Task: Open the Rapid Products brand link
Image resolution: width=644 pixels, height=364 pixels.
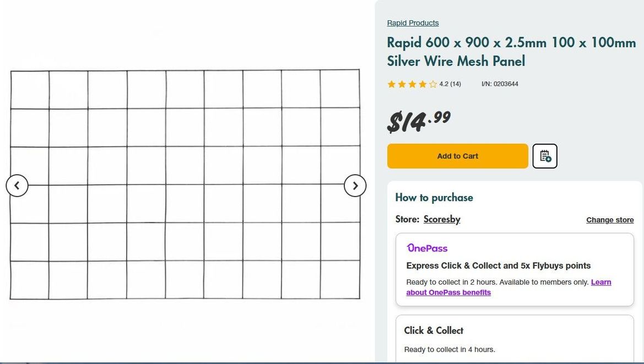Action: tap(413, 23)
